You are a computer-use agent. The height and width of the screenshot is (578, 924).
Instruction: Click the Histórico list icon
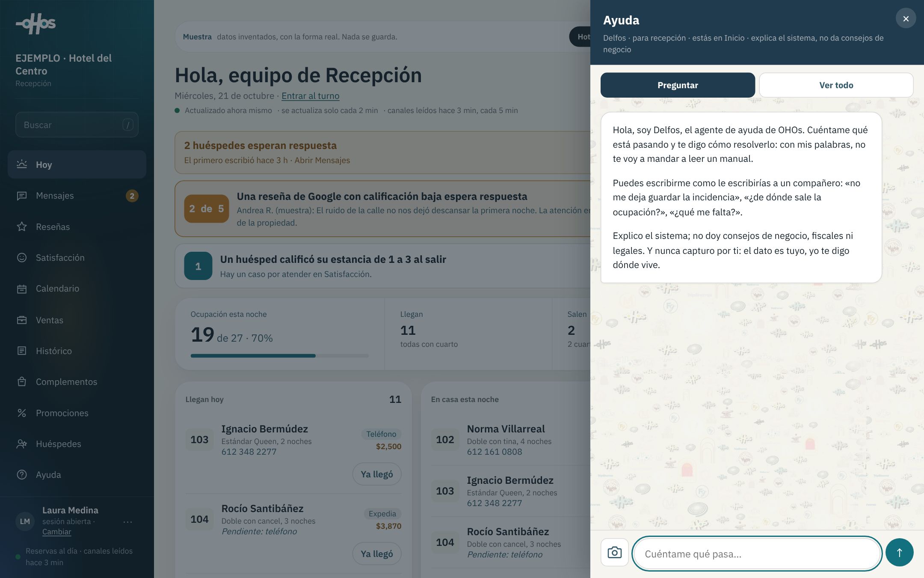pos(22,351)
